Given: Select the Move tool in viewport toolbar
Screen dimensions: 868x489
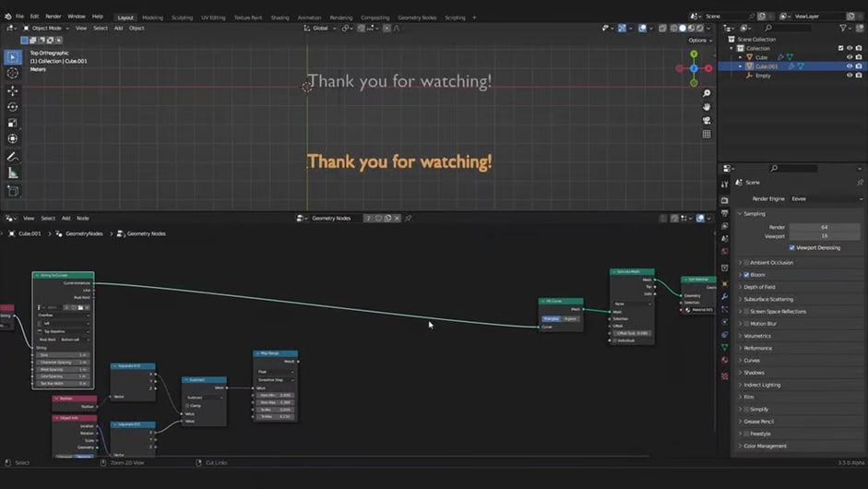Looking at the screenshot, I should pyautogui.click(x=13, y=90).
